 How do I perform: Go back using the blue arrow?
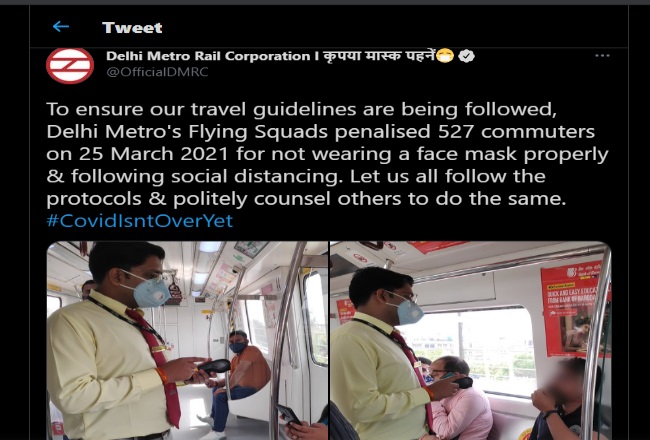click(x=61, y=27)
